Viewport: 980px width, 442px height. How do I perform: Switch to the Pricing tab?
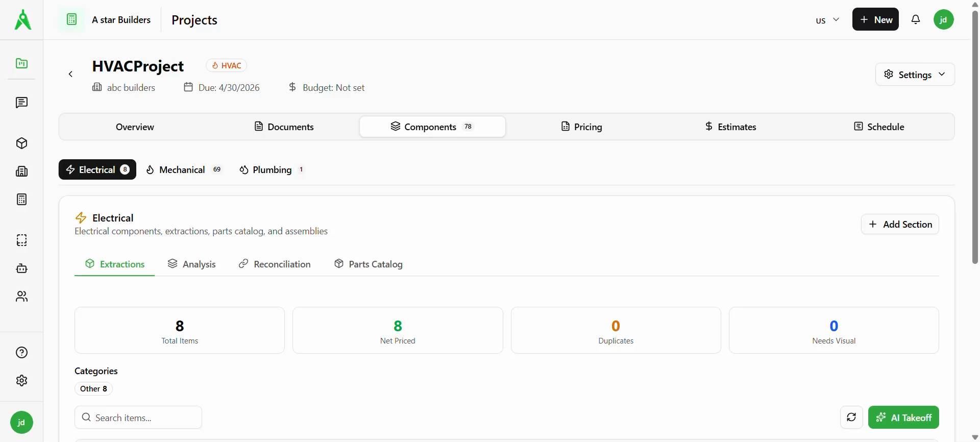(581, 127)
